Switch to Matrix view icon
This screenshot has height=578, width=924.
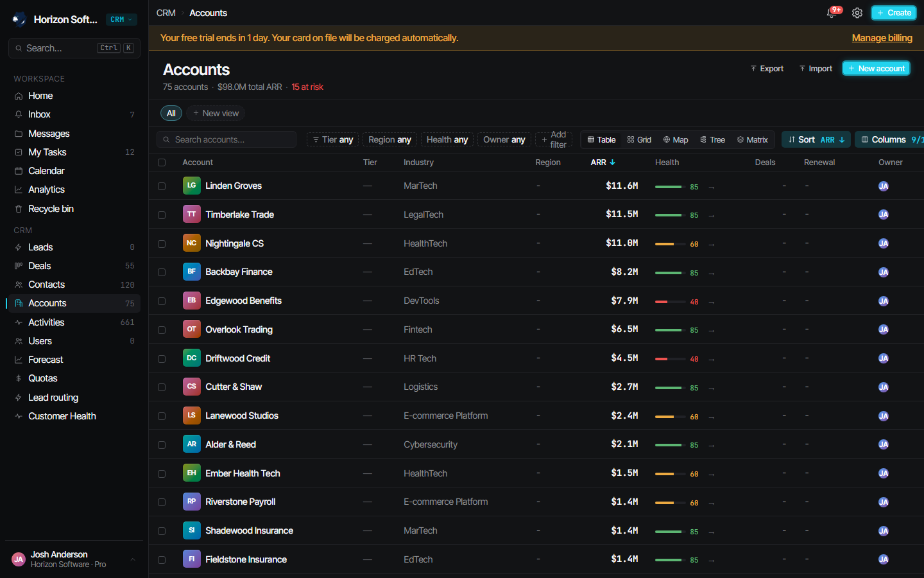coord(740,139)
